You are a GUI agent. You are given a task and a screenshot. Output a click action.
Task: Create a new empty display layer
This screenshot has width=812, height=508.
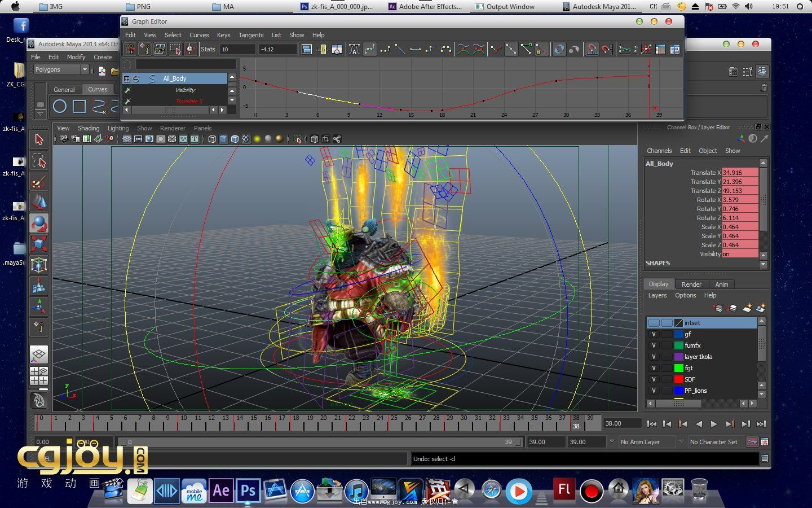747,308
